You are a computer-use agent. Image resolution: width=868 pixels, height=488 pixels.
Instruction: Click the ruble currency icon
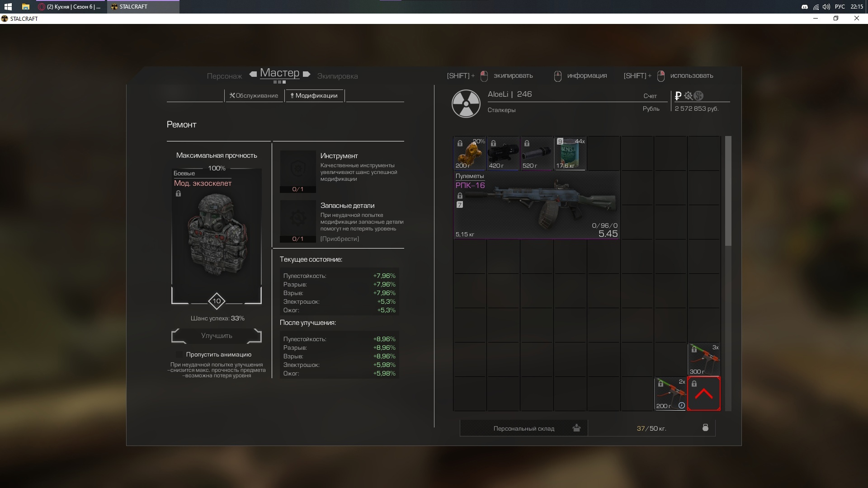pos(678,96)
